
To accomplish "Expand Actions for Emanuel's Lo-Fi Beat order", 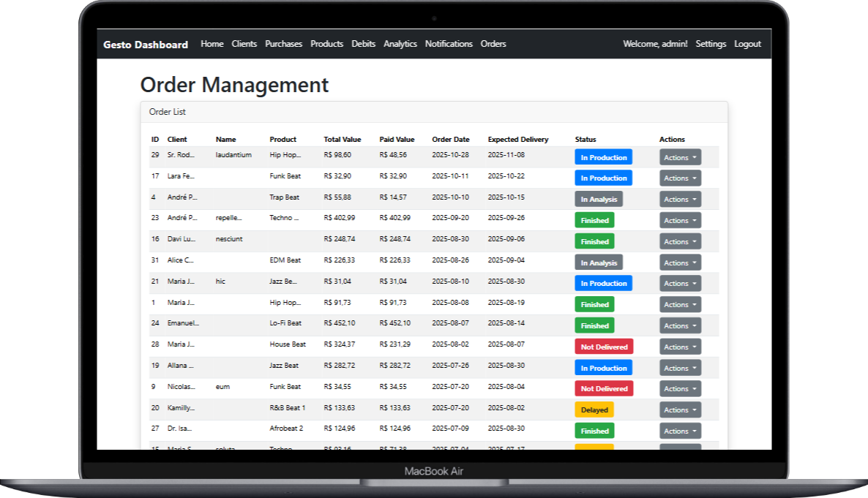I will [x=678, y=325].
